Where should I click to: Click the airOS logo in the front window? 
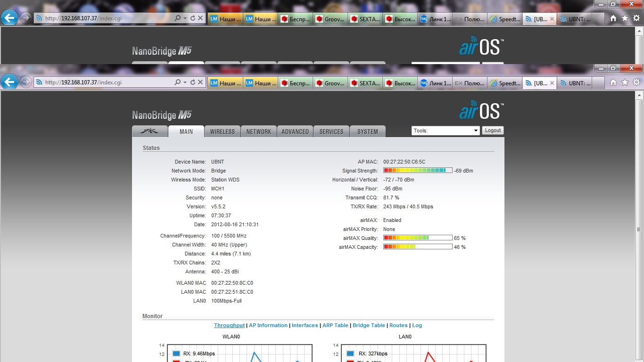click(x=481, y=110)
